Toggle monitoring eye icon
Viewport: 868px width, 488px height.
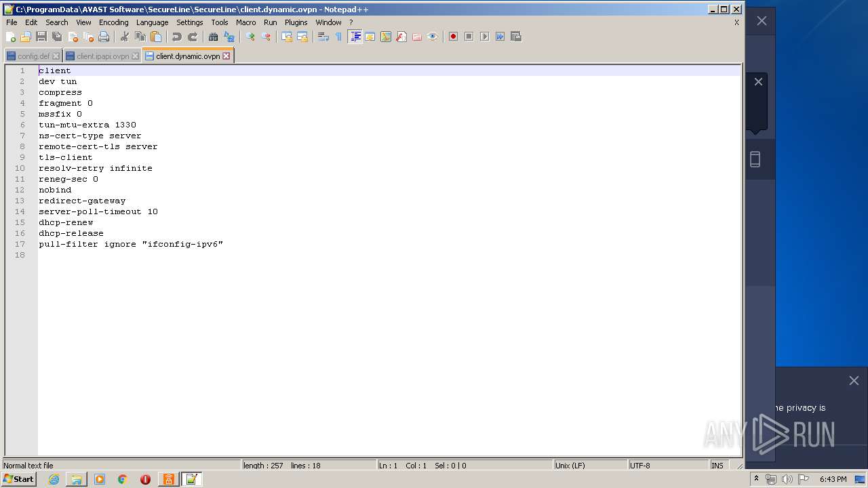433,37
